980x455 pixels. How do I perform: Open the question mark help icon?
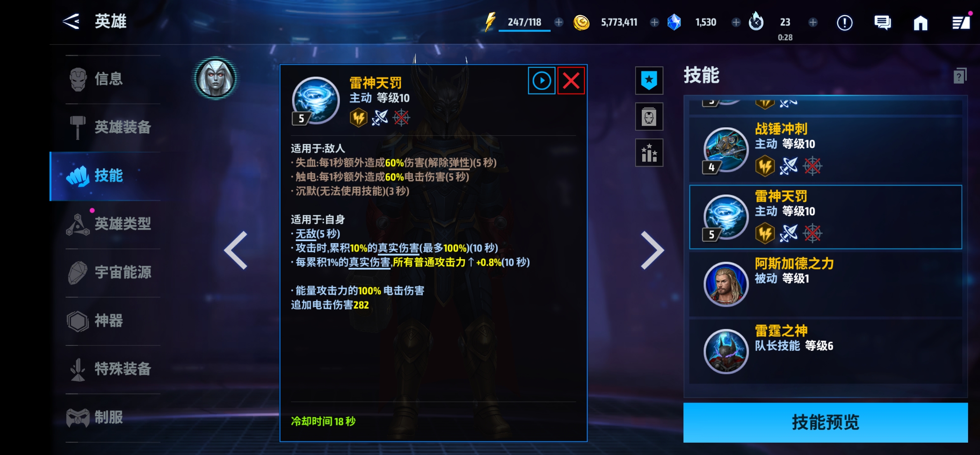tap(960, 76)
